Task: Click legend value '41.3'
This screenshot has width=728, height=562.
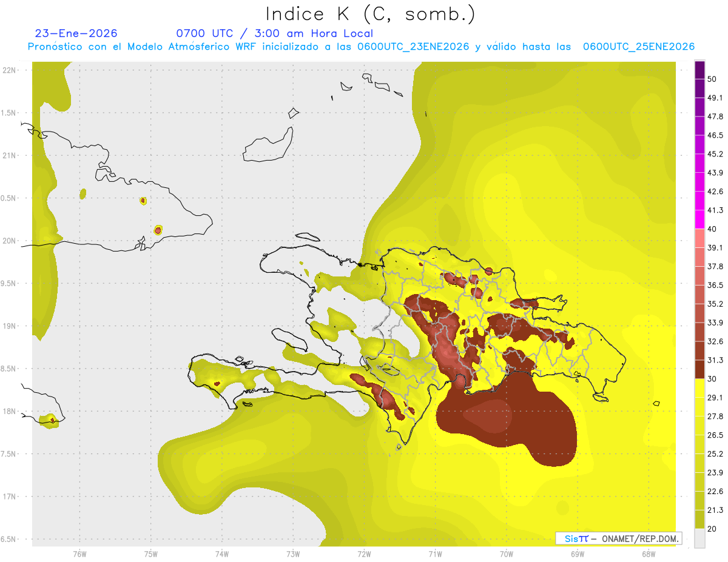Action: pos(715,210)
